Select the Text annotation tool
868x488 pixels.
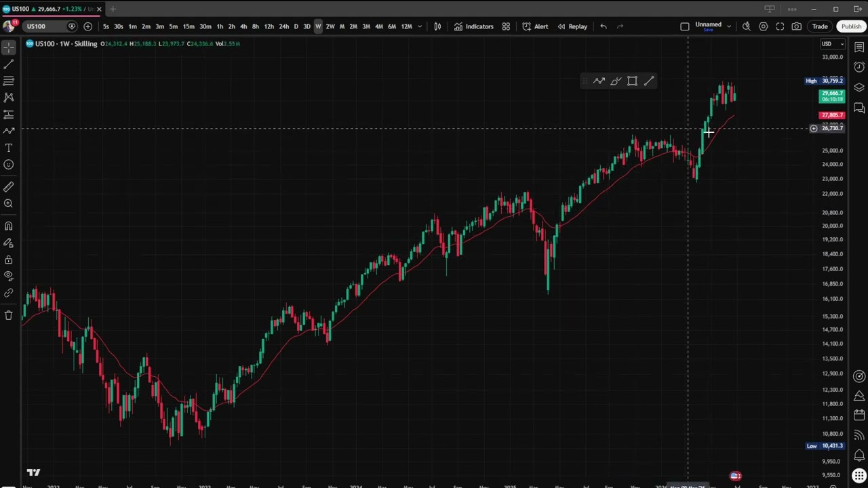tap(9, 148)
